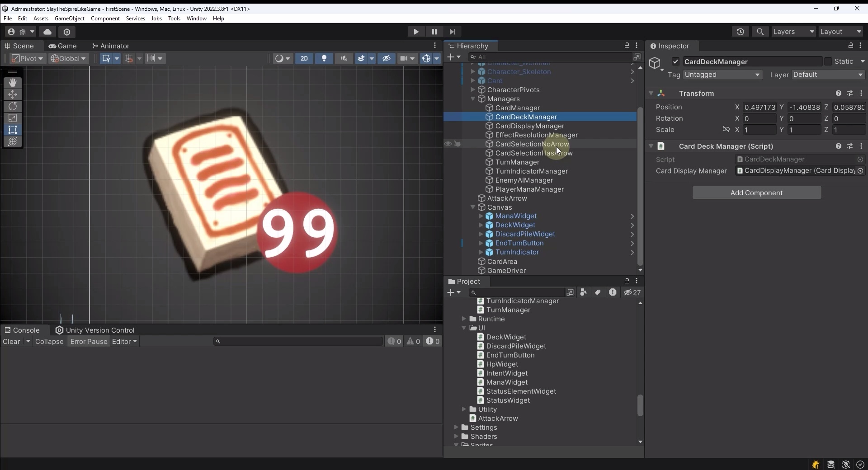The width and height of the screenshot is (868, 470).
Task: Collapse the Managers item in the Hierarchy
Action: [473, 99]
